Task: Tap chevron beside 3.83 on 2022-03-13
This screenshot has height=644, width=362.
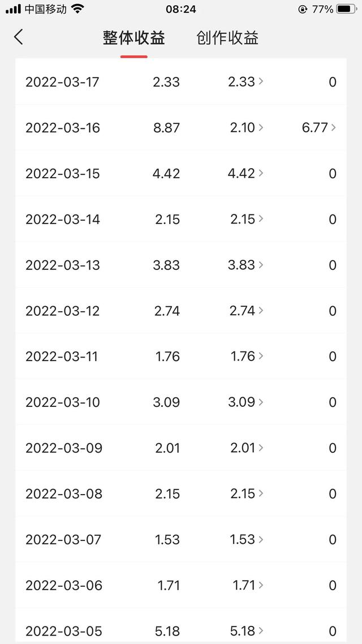Action: click(260, 265)
